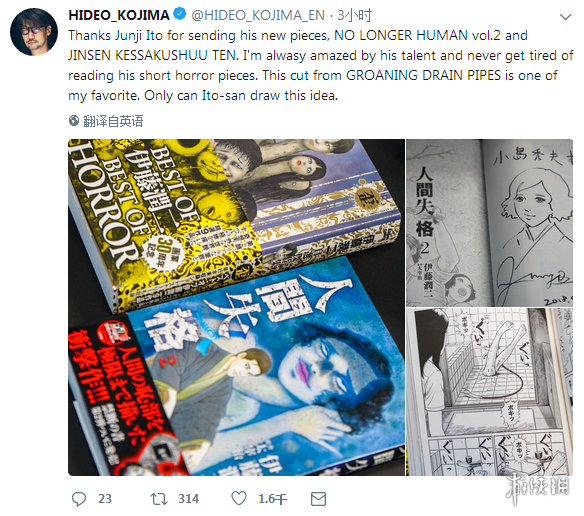The height and width of the screenshot is (516, 584).
Task: Click the globe icon beside translate text
Action: [x=74, y=121]
